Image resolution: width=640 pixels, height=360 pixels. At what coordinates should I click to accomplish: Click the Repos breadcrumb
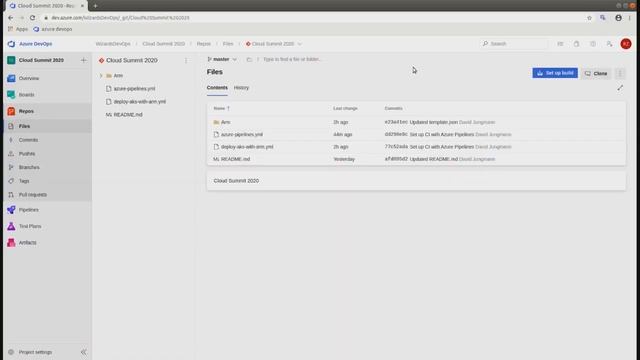click(204, 44)
